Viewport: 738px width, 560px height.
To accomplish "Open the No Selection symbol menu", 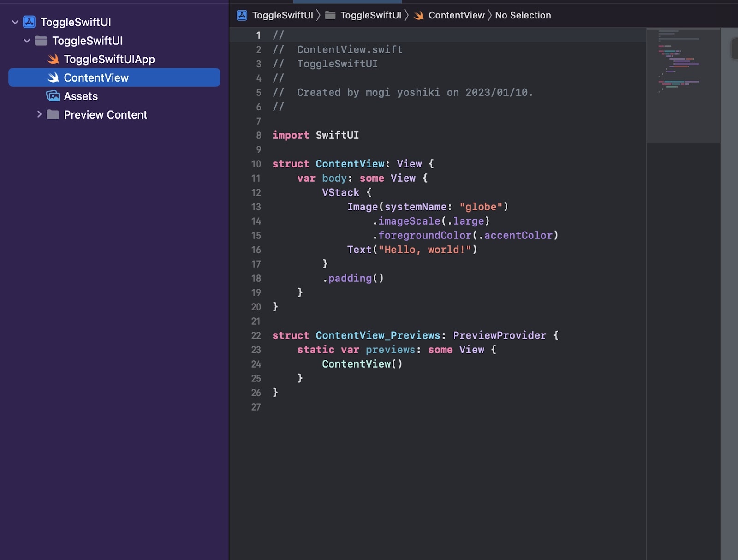I will click(523, 15).
